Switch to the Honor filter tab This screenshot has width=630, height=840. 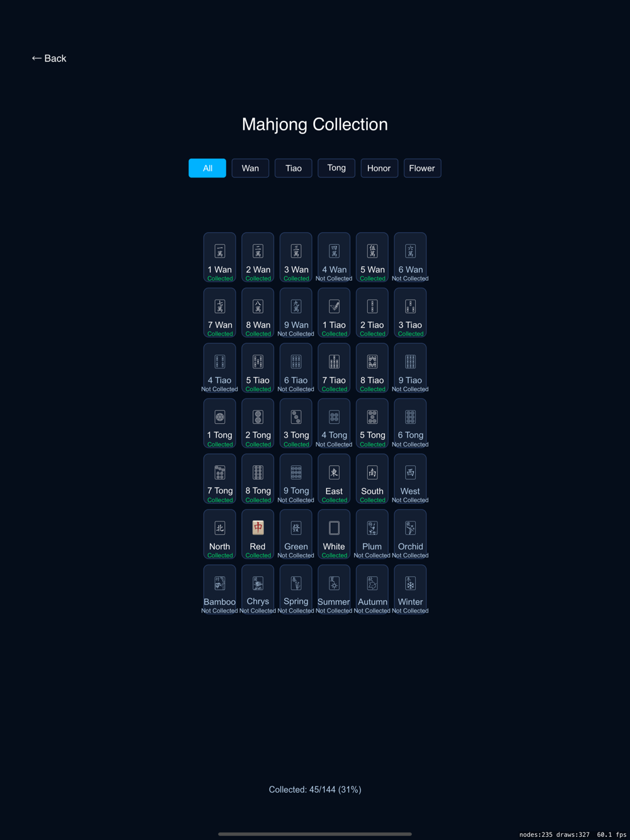click(379, 168)
